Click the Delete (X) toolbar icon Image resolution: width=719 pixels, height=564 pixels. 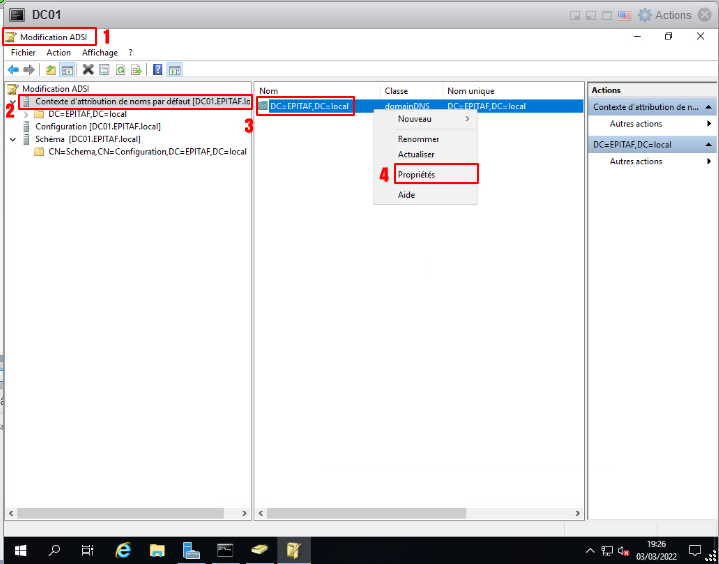(x=88, y=70)
